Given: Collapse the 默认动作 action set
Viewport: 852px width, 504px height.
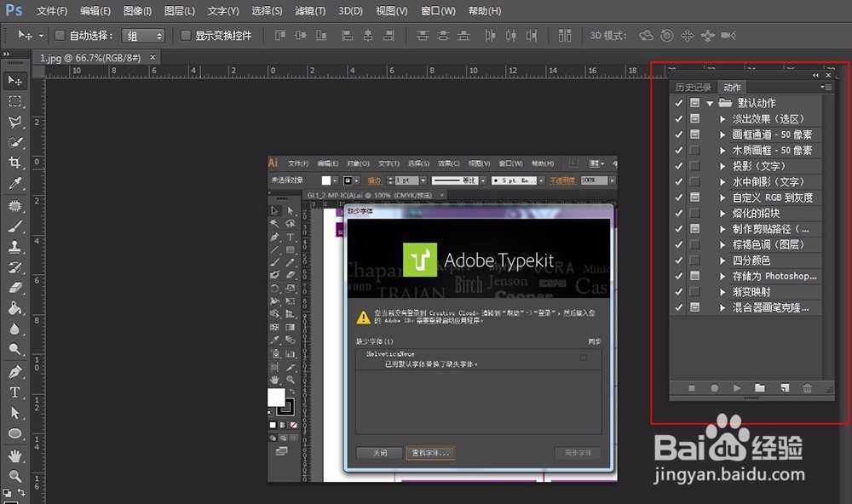Looking at the screenshot, I should [711, 103].
